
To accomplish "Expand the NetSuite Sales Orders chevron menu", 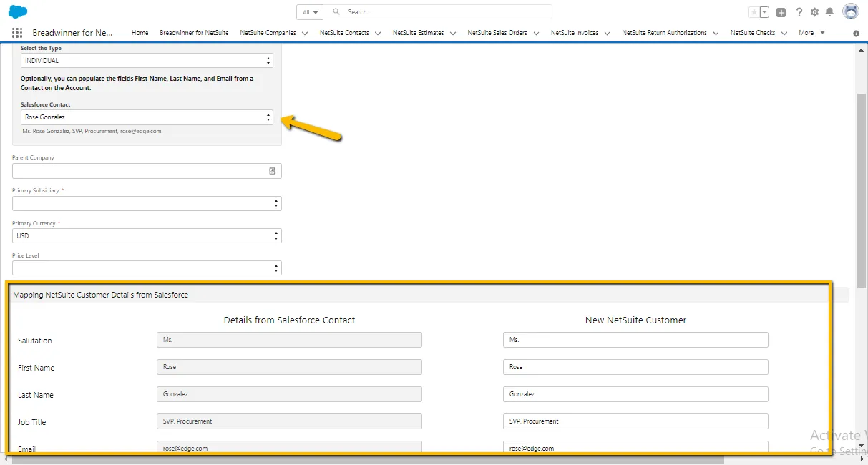I will pyautogui.click(x=536, y=33).
